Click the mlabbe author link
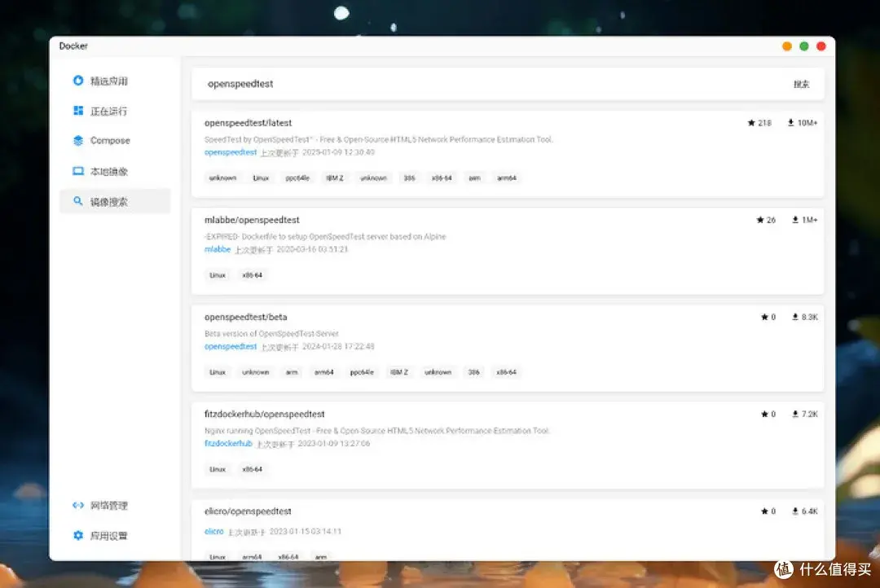880x588 pixels. coord(218,249)
